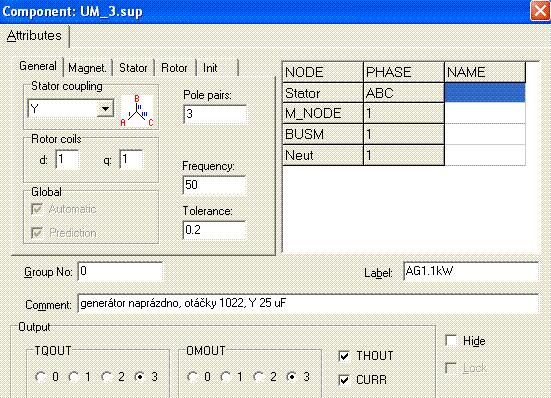Open the Rotor tab
The width and height of the screenshot is (551, 398).
pos(174,68)
